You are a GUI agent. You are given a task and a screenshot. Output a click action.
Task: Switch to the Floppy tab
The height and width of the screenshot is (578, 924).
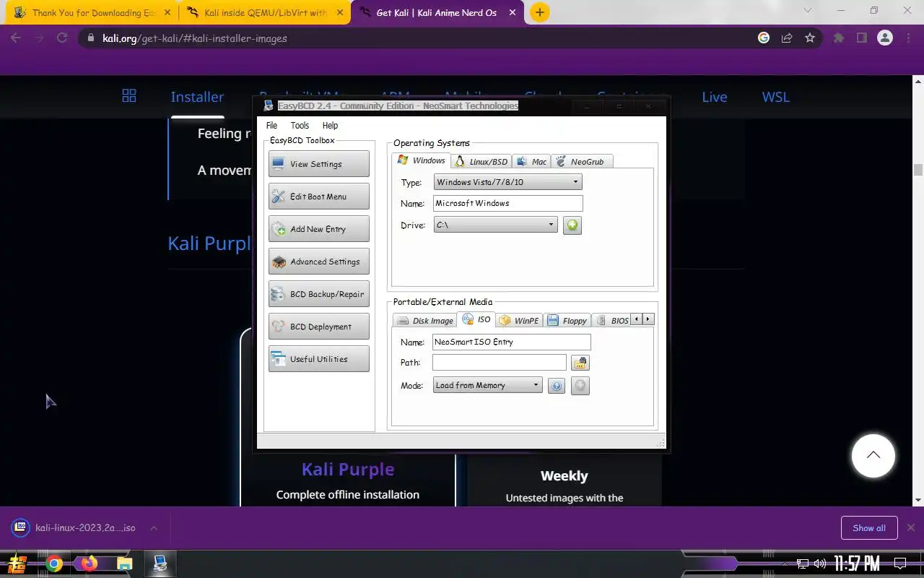point(567,320)
